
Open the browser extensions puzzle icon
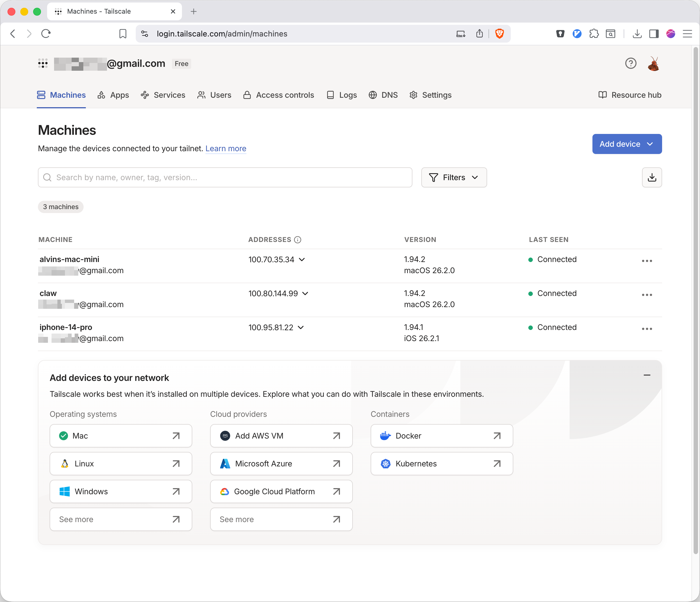tap(594, 34)
